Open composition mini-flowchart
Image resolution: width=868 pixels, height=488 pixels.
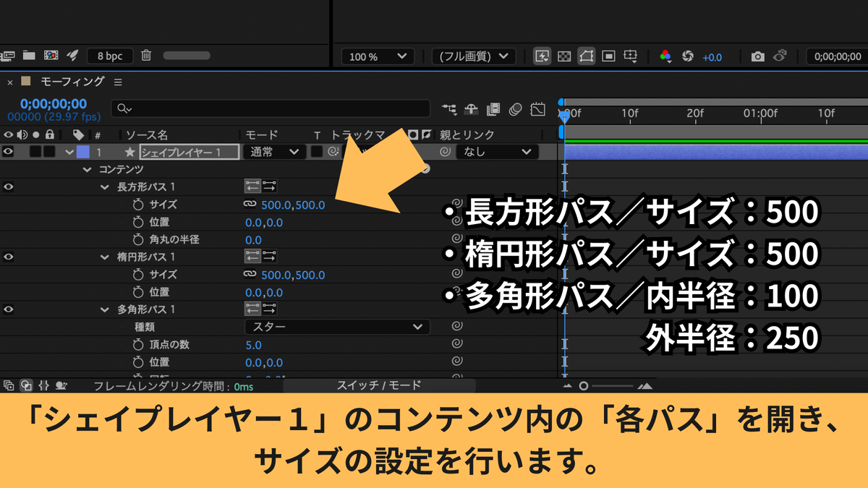(449, 109)
